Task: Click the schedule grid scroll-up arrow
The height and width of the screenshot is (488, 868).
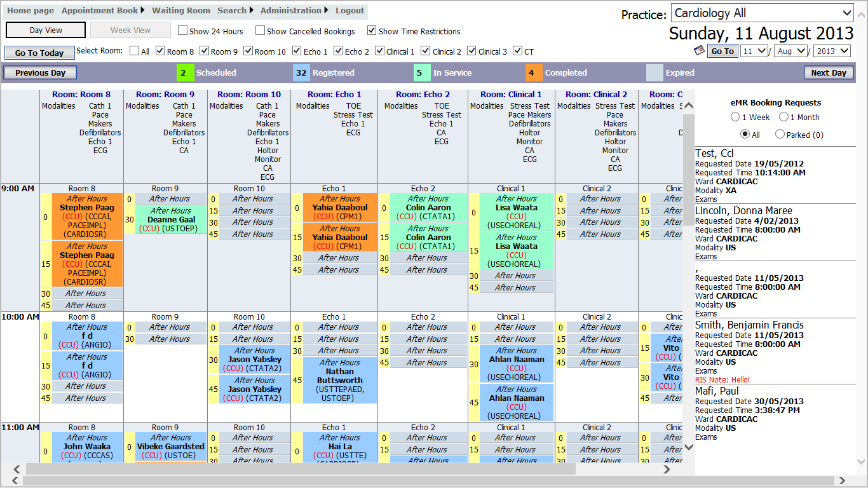Action: [689, 105]
